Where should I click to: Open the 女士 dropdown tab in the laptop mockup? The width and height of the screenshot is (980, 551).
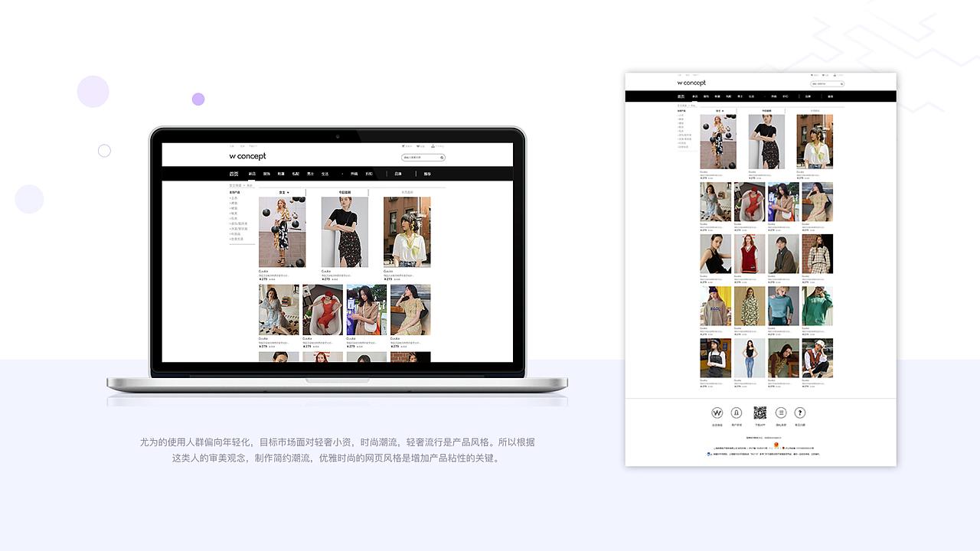point(283,192)
